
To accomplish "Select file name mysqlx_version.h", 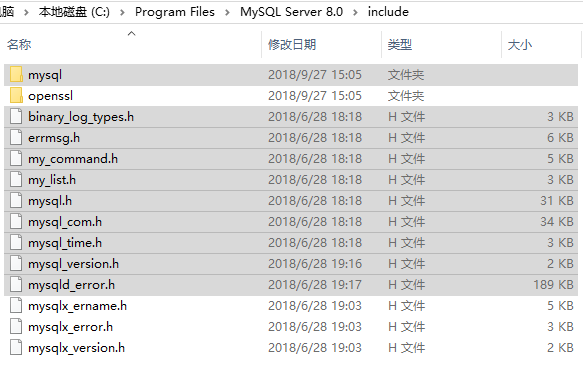I will pyautogui.click(x=77, y=348).
